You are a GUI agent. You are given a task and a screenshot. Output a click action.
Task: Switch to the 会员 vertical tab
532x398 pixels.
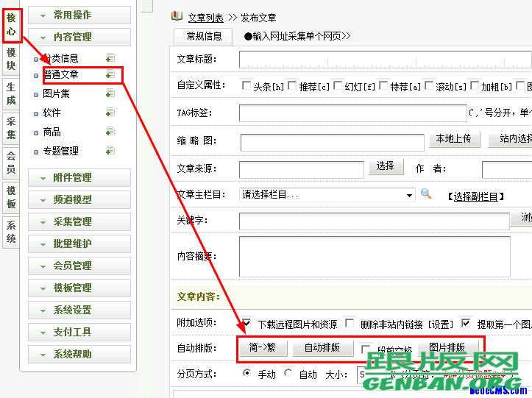(x=11, y=163)
